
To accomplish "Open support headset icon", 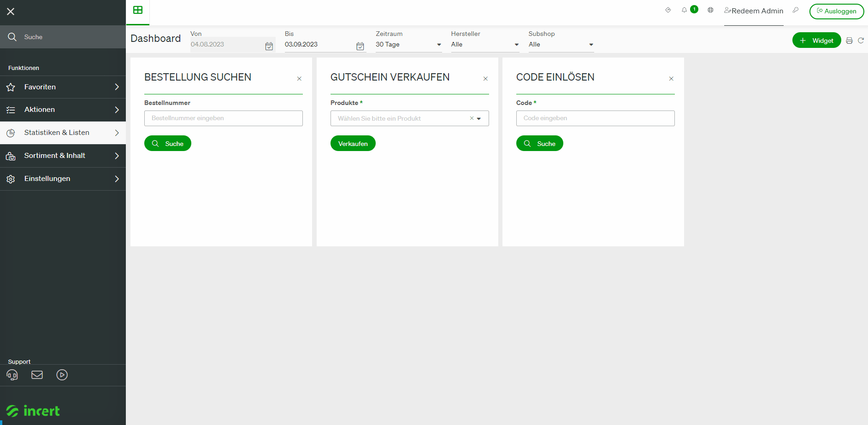I will (x=12, y=375).
